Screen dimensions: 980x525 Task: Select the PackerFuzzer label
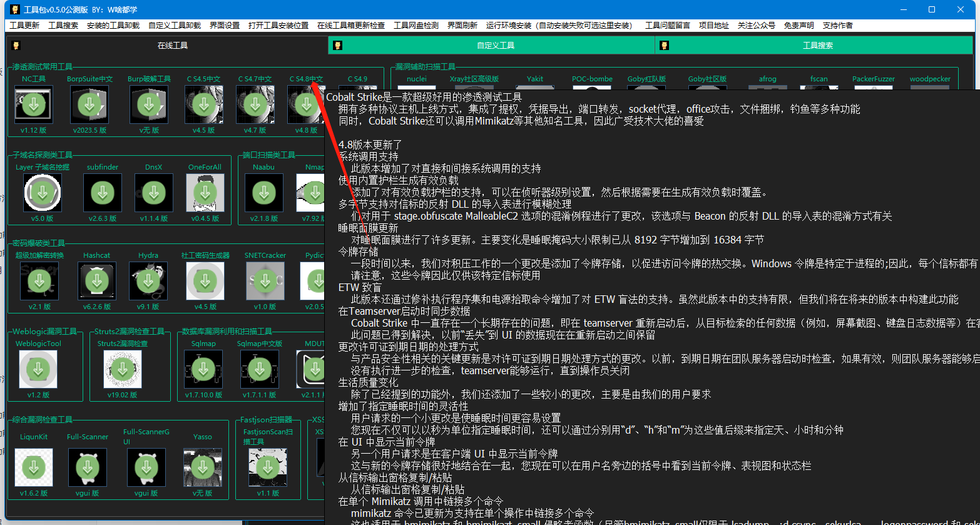tap(874, 79)
